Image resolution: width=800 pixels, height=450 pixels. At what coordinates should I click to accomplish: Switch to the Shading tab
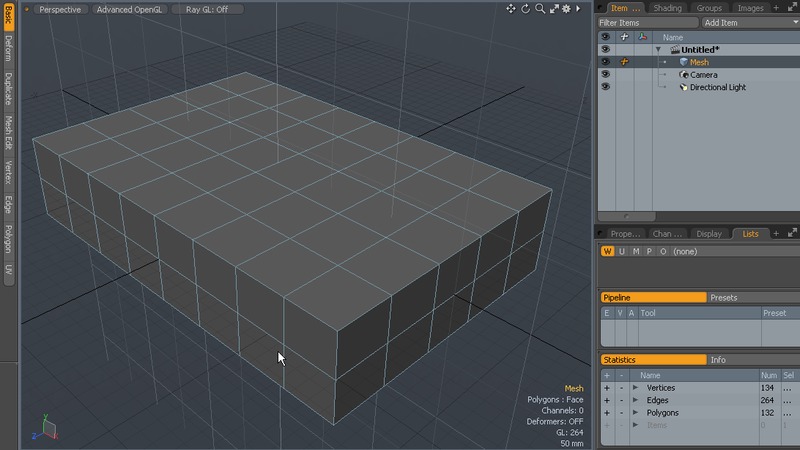pyautogui.click(x=667, y=8)
